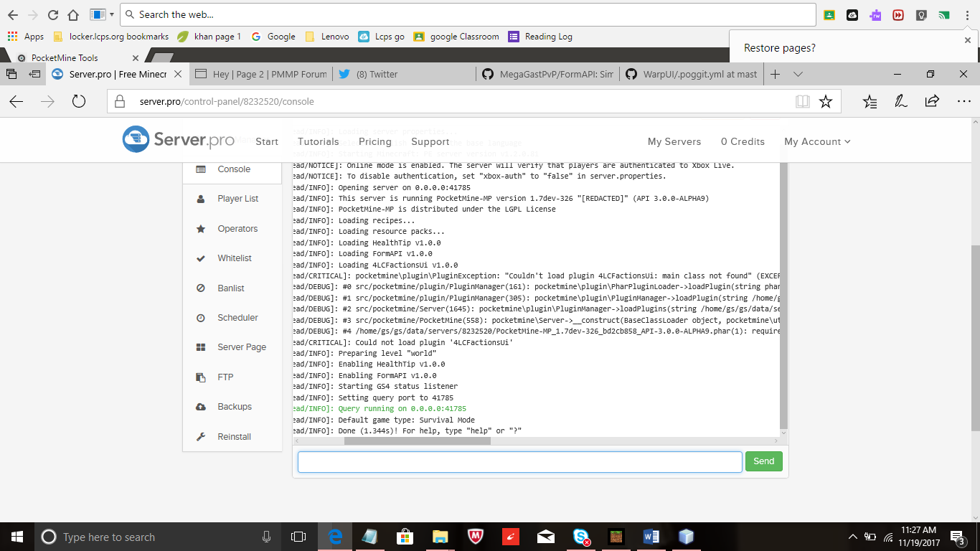The image size is (980, 551).
Task: Click the Edge page vertical scrollbar thumb
Action: pyautogui.click(x=975, y=339)
